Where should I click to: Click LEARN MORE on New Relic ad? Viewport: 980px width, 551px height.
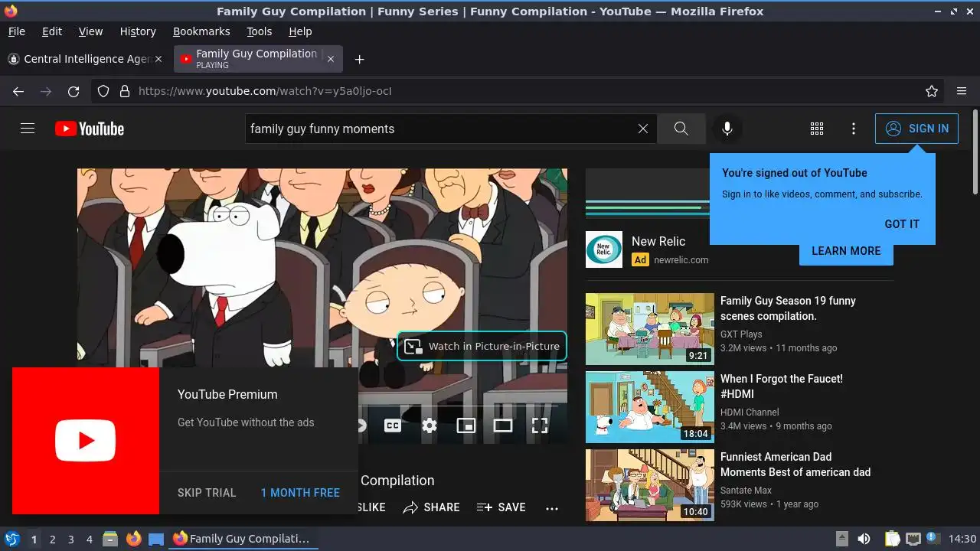pyautogui.click(x=846, y=251)
